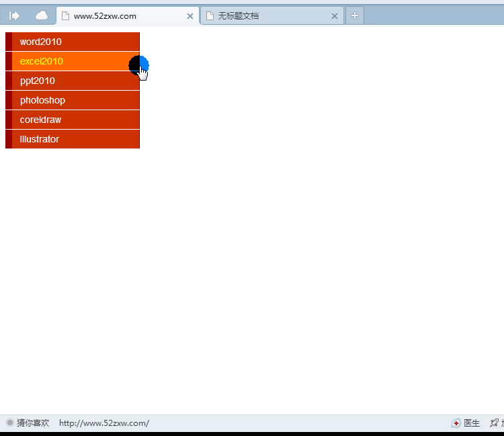Click the status bar URL http://www.52zxw.com/
Image resolution: width=504 pixels, height=436 pixels.
103,423
